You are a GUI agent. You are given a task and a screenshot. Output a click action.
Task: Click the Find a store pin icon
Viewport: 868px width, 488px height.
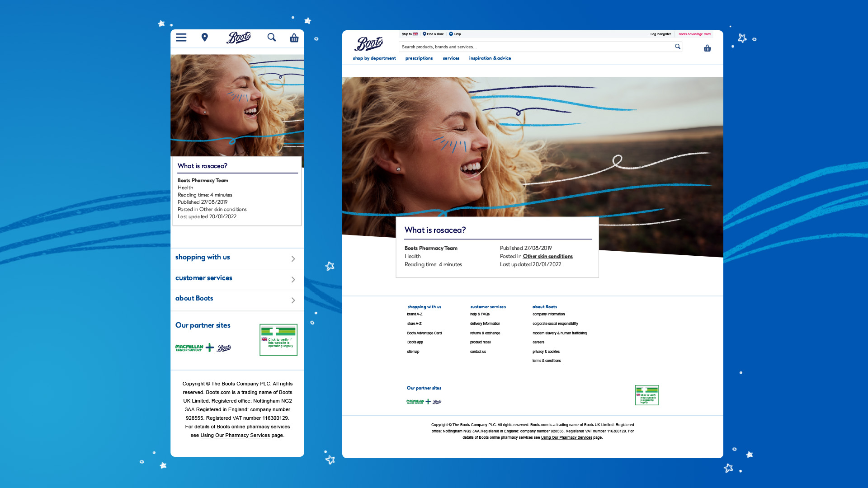coord(425,34)
